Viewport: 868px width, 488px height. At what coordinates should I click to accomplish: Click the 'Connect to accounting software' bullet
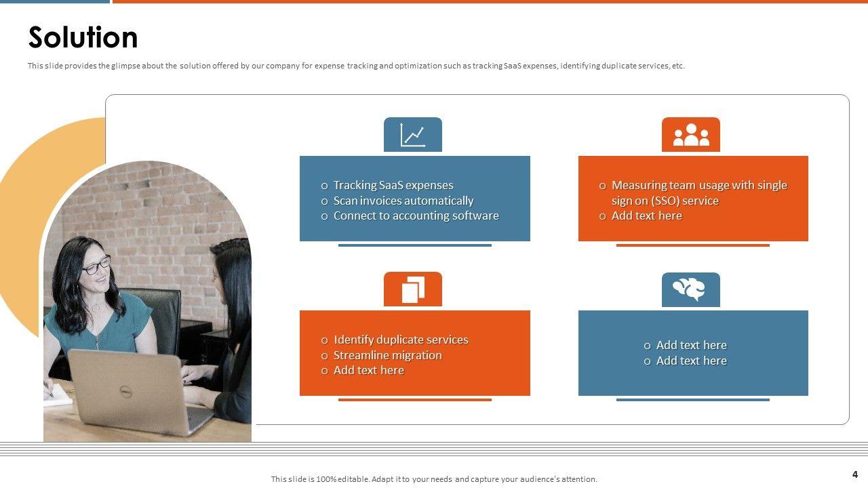416,216
